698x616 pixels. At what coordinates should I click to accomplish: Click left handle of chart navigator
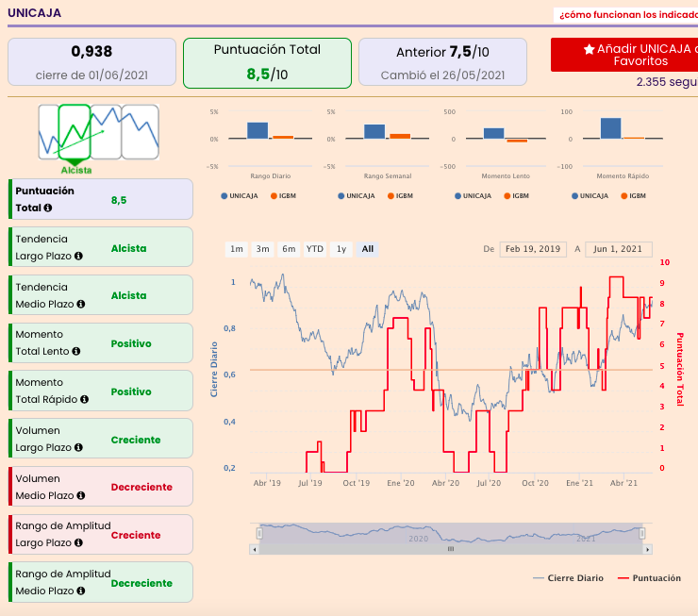click(259, 533)
